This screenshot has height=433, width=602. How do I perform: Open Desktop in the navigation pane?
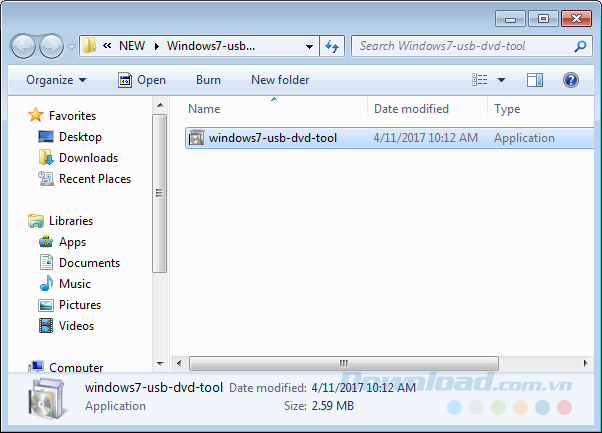point(80,137)
